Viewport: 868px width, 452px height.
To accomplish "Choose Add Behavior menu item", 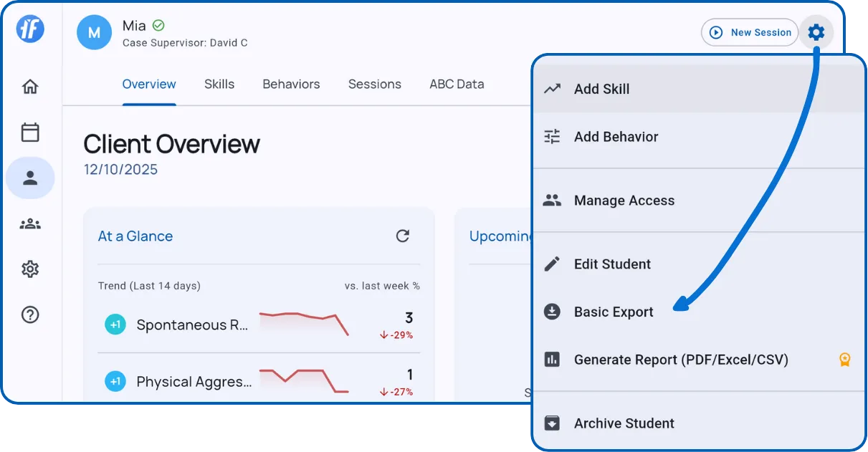I will [x=616, y=137].
